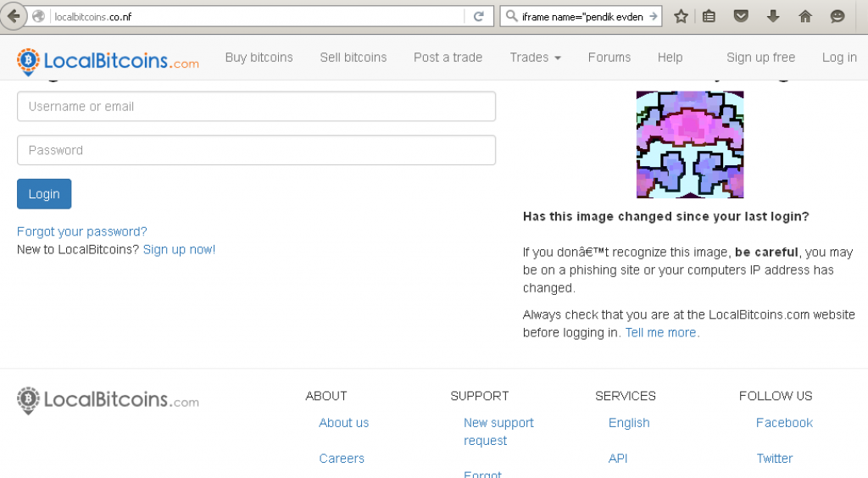The image size is (868, 478).
Task: Click the blue Login button
Action: point(44,193)
